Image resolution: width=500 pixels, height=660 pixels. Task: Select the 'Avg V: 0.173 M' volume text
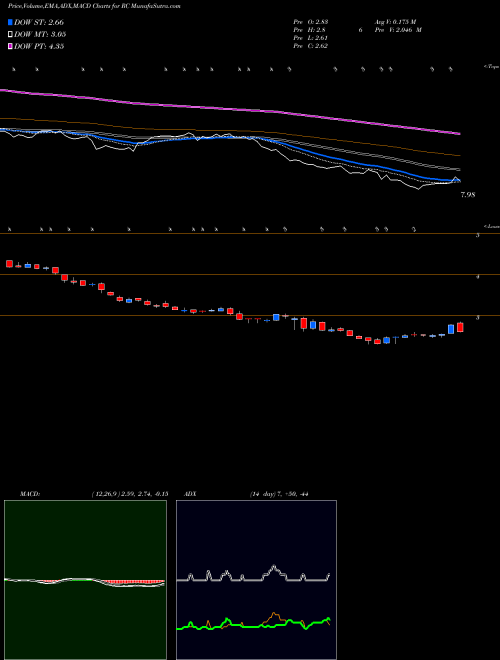(x=395, y=21)
